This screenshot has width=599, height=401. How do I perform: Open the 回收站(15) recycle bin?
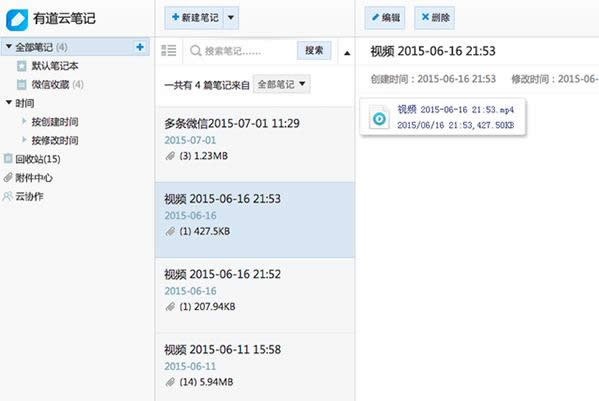pyautogui.click(x=32, y=159)
